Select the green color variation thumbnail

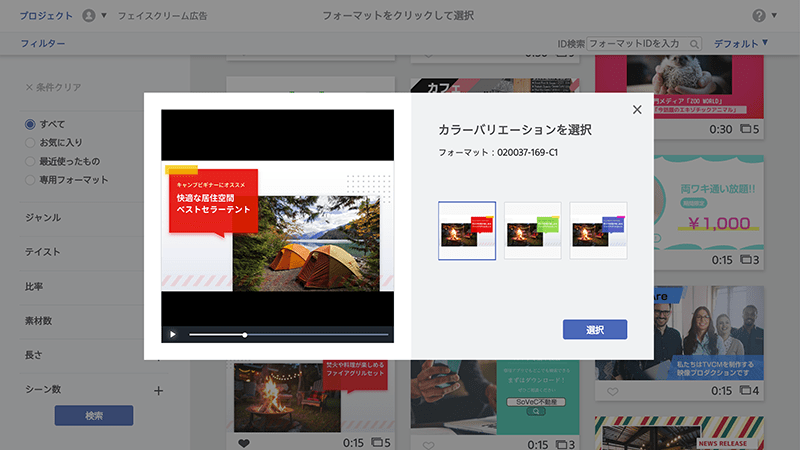pos(533,231)
